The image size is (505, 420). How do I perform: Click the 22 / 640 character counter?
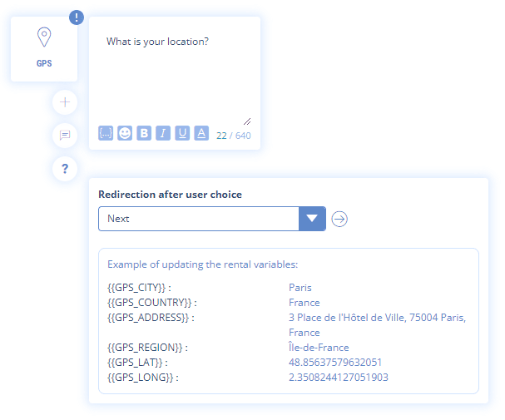tap(234, 135)
